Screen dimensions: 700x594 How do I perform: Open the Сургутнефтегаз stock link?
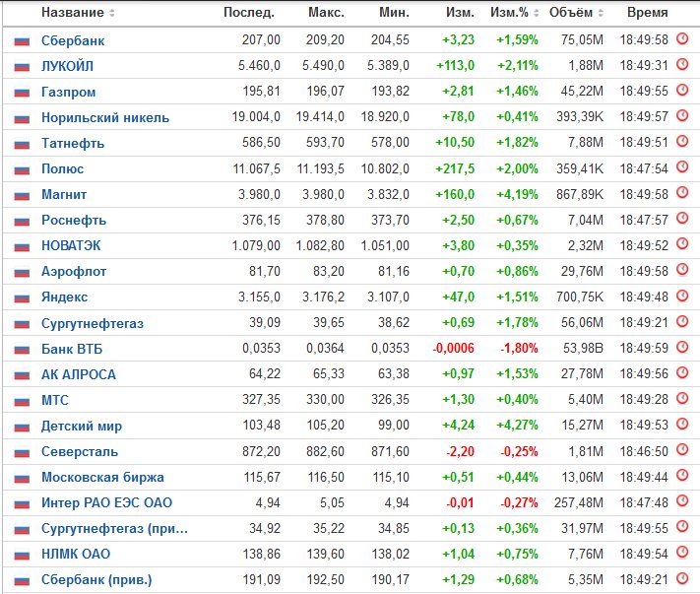93,323
